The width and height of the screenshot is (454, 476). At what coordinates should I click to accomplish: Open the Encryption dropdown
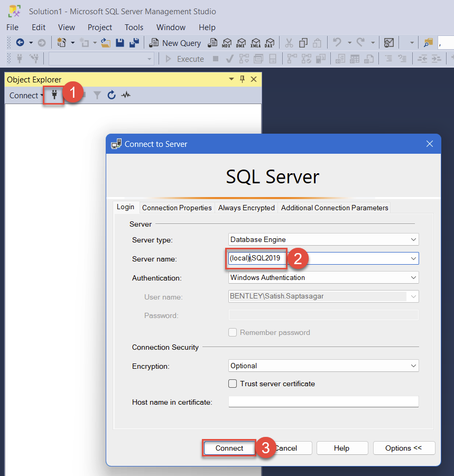[413, 366]
